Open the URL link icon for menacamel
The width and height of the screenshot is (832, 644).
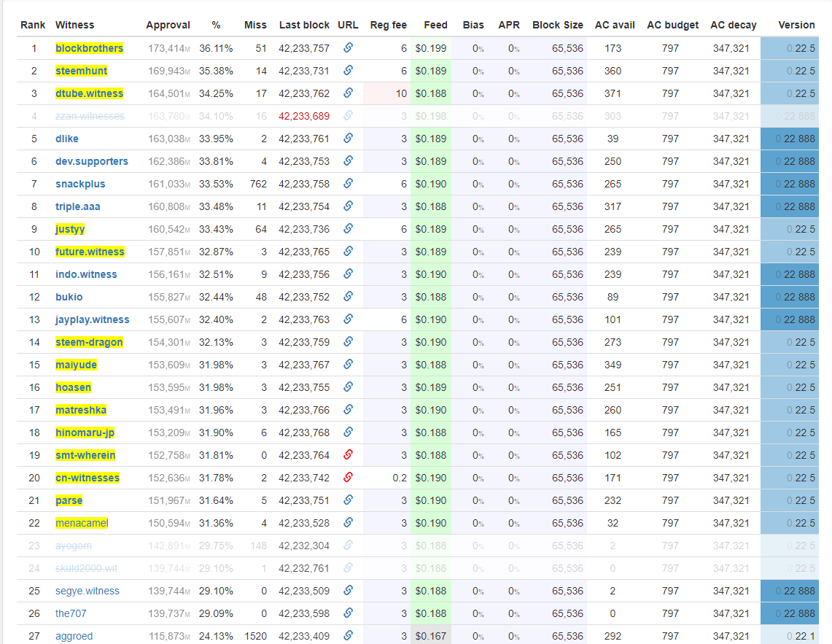(x=348, y=522)
